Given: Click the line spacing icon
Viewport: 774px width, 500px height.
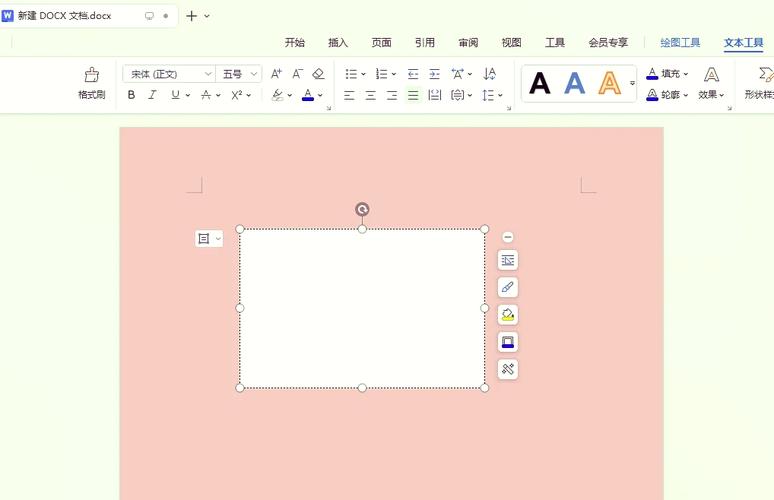Looking at the screenshot, I should (x=488, y=95).
